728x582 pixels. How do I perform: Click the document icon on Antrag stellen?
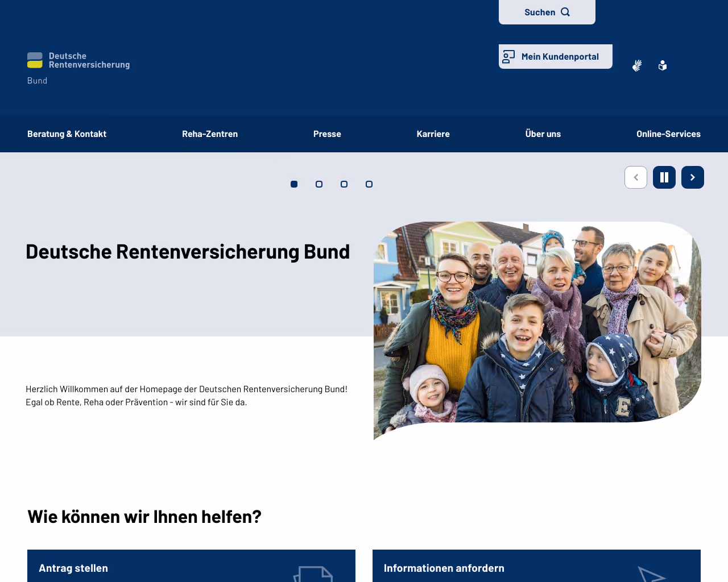tap(313, 574)
